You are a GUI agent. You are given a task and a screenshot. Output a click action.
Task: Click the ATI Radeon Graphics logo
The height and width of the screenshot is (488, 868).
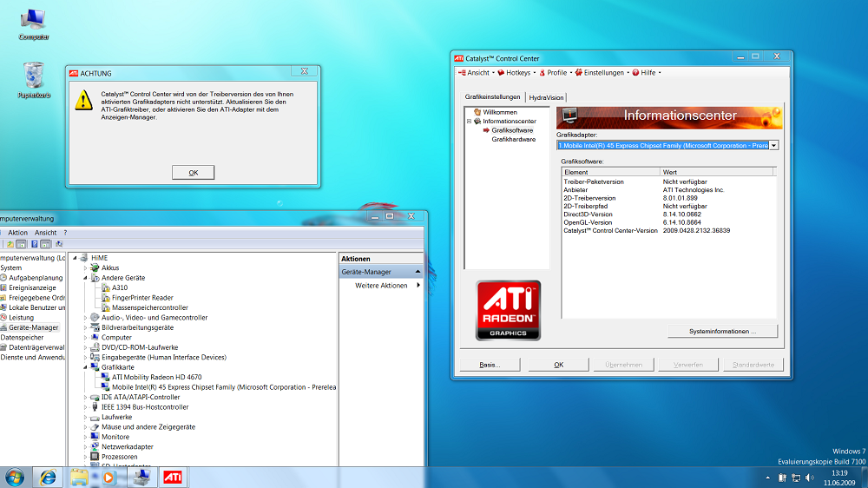[508, 310]
